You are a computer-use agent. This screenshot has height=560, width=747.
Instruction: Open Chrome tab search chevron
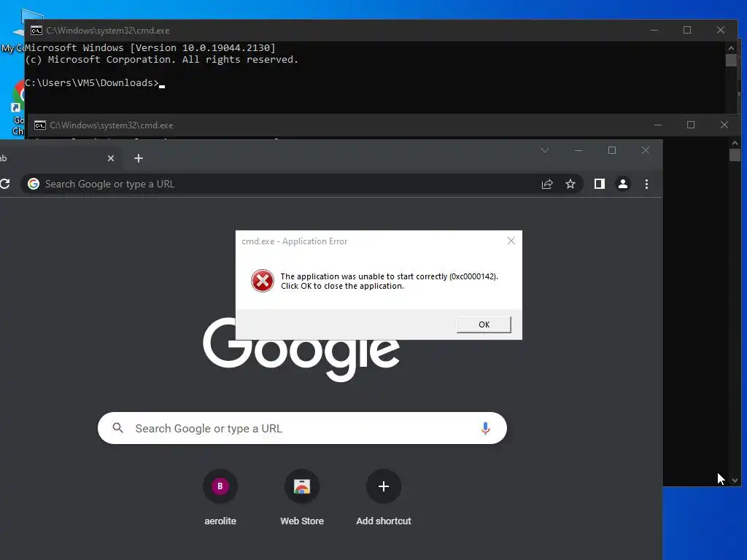(x=545, y=150)
